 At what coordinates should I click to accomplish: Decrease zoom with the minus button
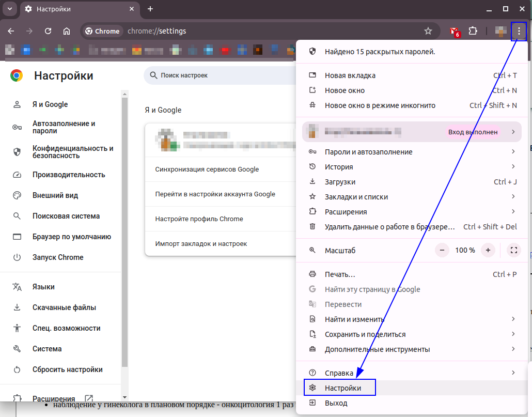point(442,250)
